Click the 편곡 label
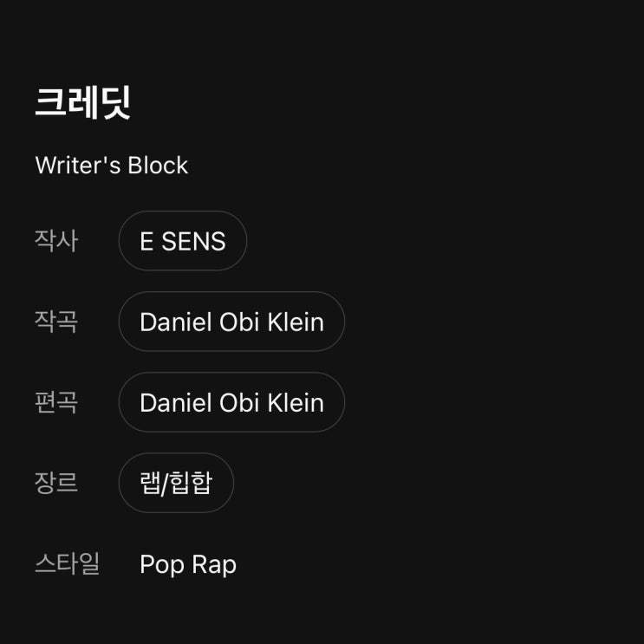Screen dimensions: 644x644 [56, 402]
